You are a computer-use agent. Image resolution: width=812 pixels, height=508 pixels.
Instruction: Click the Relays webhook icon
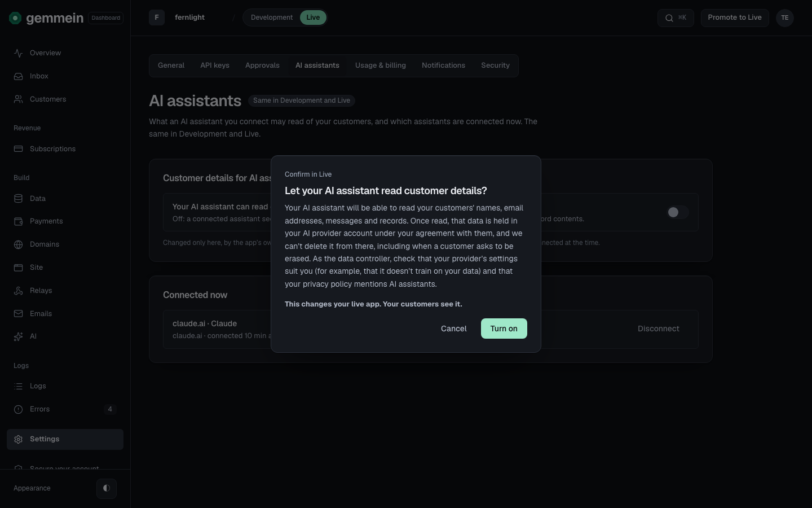coord(19,291)
